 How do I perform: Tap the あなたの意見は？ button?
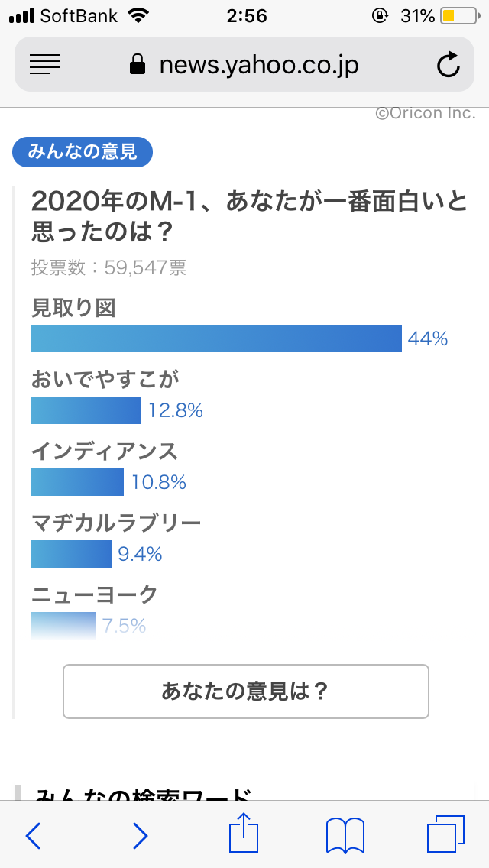pyautogui.click(x=246, y=691)
